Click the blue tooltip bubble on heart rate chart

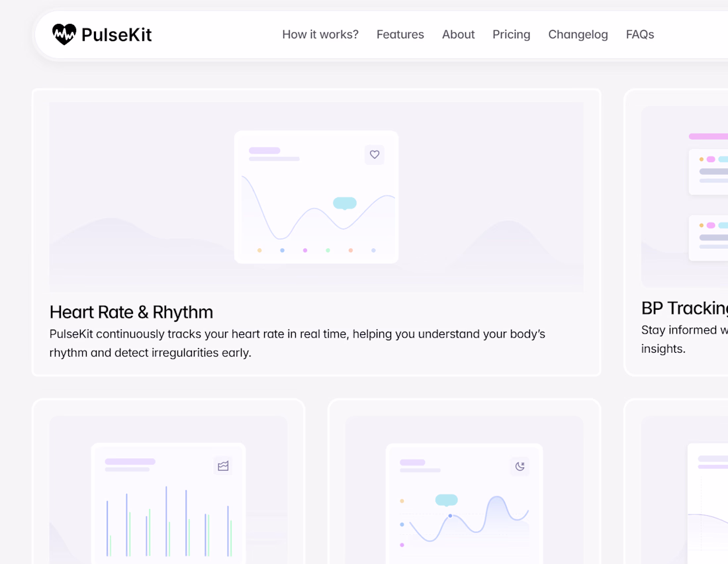pyautogui.click(x=345, y=203)
